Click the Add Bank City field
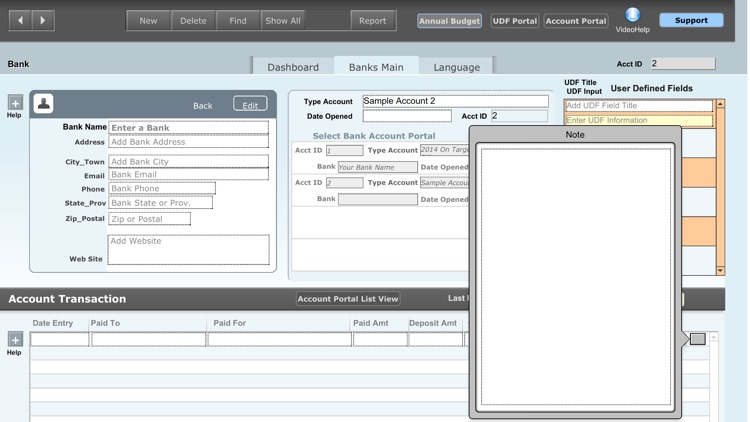This screenshot has height=422, width=750. [188, 161]
